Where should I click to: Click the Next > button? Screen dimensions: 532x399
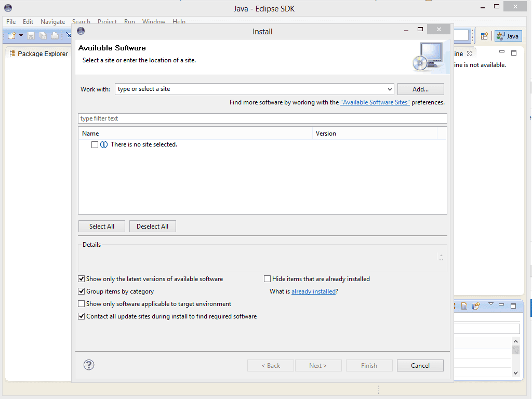point(318,365)
